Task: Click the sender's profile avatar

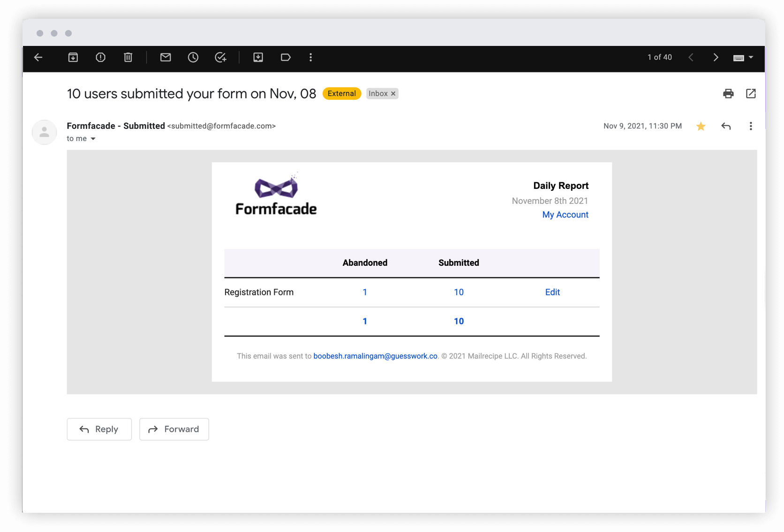Action: click(x=44, y=132)
